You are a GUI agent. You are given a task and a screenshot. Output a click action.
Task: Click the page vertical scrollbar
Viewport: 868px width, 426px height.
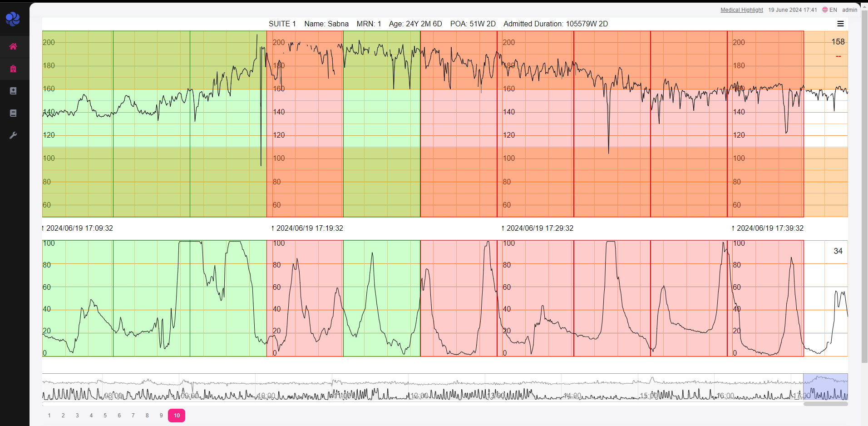864,182
